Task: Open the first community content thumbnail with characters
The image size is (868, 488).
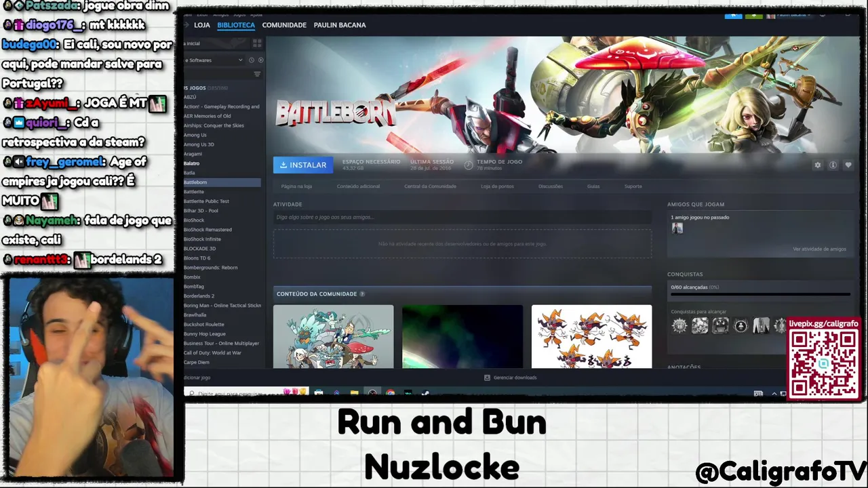Action: [x=333, y=336]
